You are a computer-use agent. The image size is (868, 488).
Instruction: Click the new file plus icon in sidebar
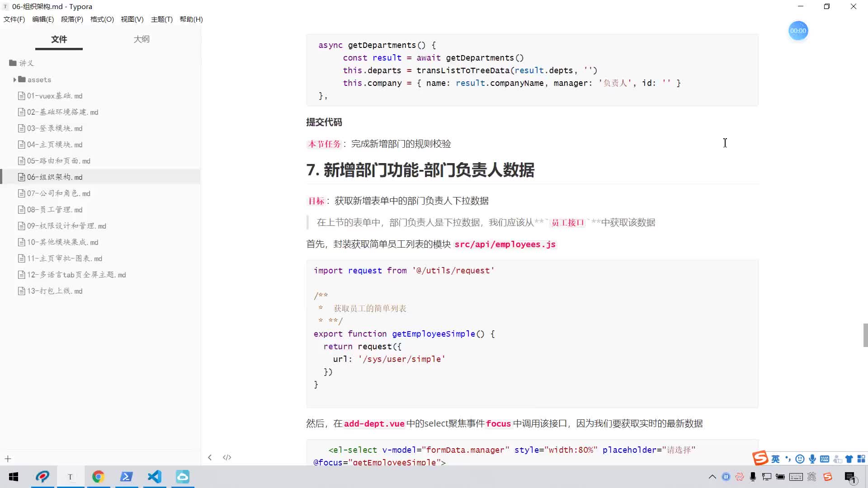point(8,459)
